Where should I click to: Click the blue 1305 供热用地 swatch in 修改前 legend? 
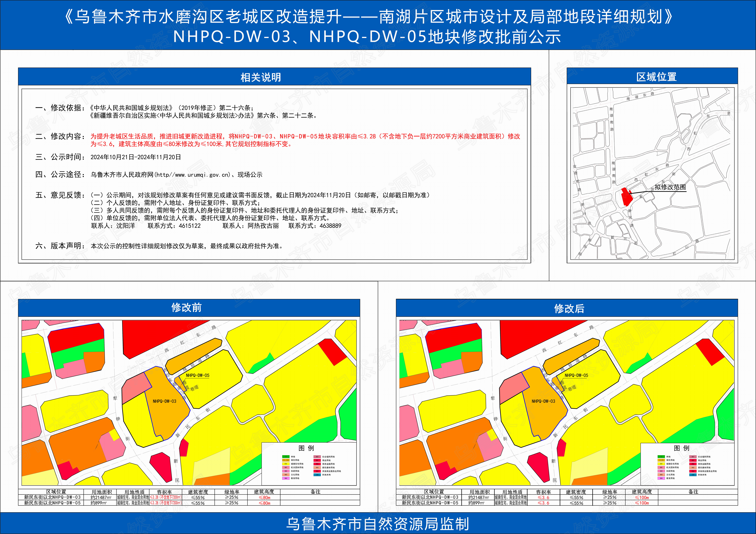click(317, 475)
